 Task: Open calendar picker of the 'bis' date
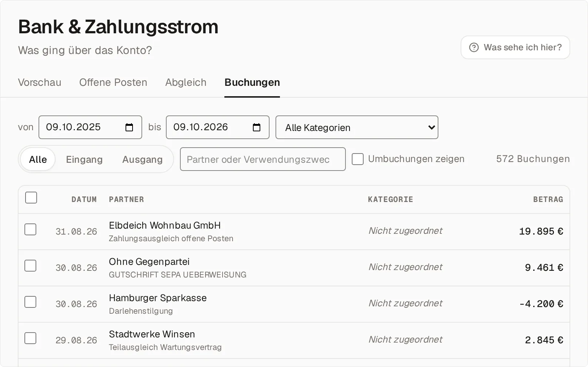[257, 127]
